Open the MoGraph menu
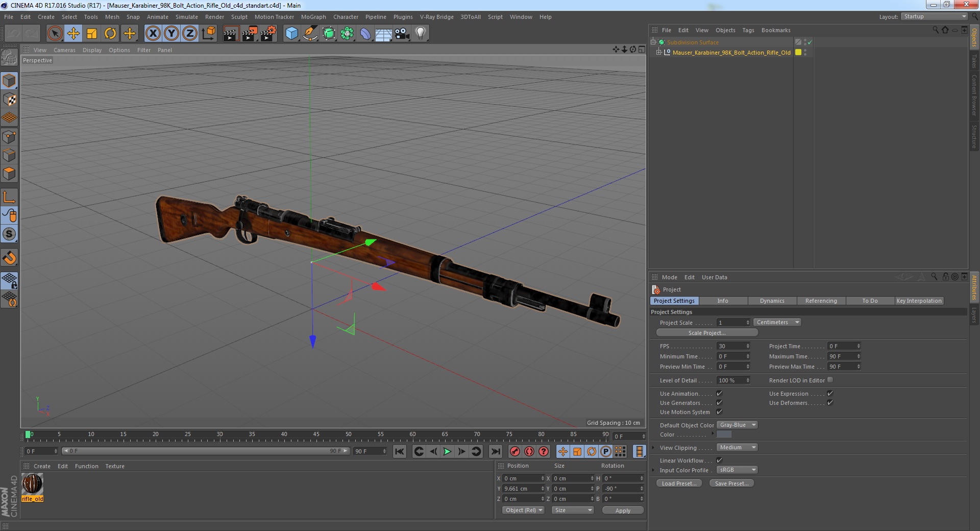The image size is (980, 531). (313, 17)
